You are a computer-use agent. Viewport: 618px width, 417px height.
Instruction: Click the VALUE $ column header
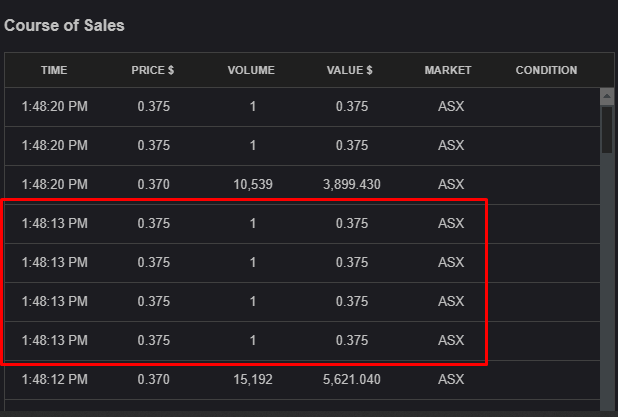(x=350, y=70)
